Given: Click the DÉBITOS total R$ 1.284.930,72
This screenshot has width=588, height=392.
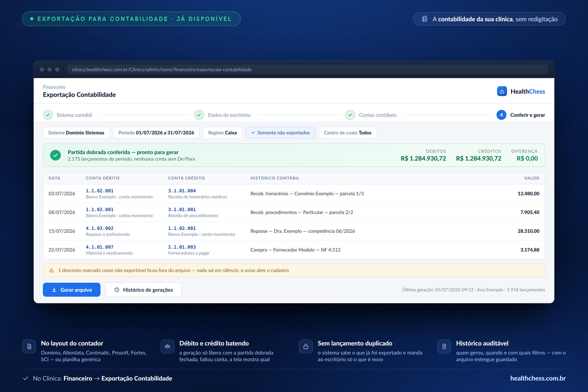Looking at the screenshot, I should [423, 158].
